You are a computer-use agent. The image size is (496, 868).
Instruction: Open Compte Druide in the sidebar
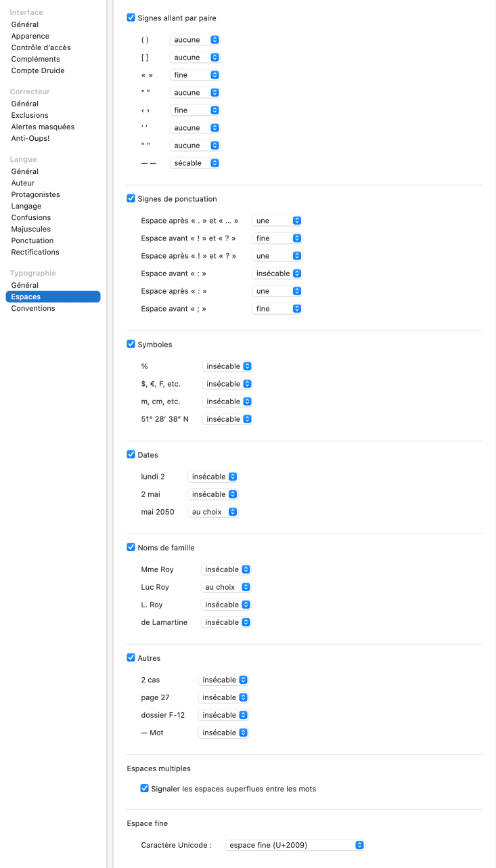(38, 70)
